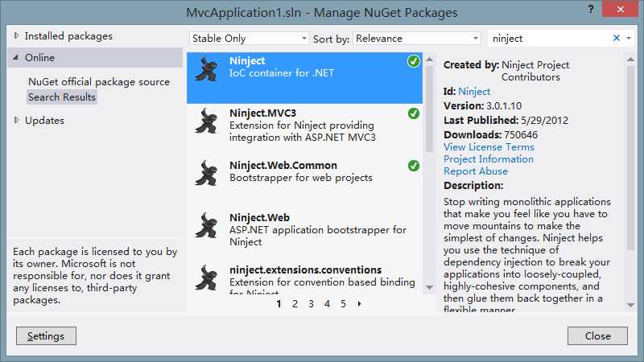Click the ninject.extensions.conventions package ninja icon
This screenshot has height=362, width=644.
(206, 278)
